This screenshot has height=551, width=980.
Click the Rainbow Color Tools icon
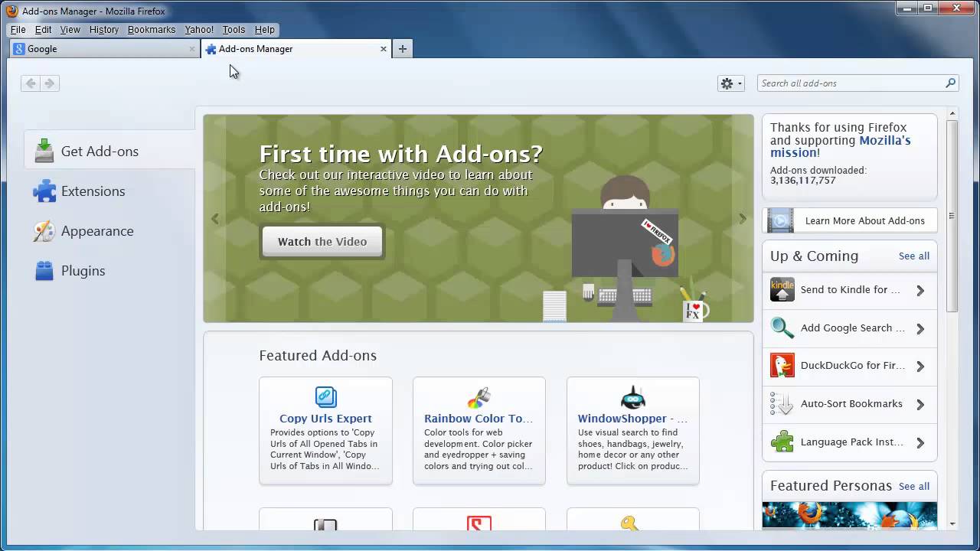pos(479,397)
